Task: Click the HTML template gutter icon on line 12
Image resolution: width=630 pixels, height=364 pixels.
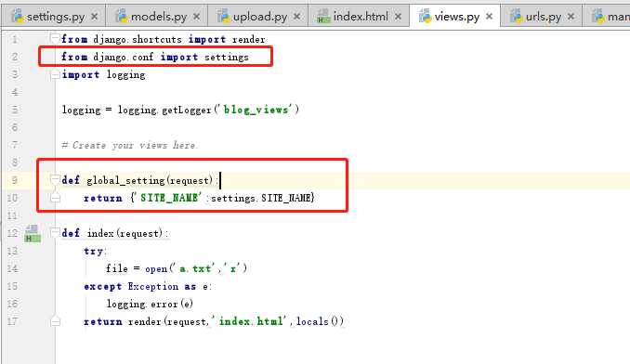Action: (33, 234)
